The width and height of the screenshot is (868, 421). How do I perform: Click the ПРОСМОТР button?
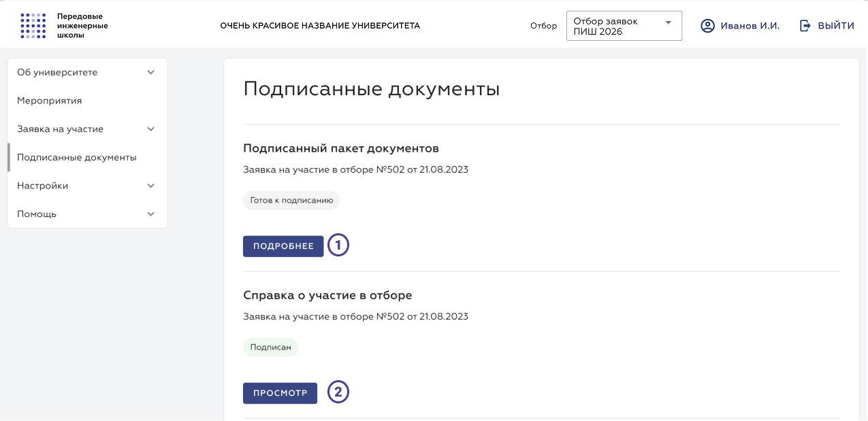(x=280, y=393)
